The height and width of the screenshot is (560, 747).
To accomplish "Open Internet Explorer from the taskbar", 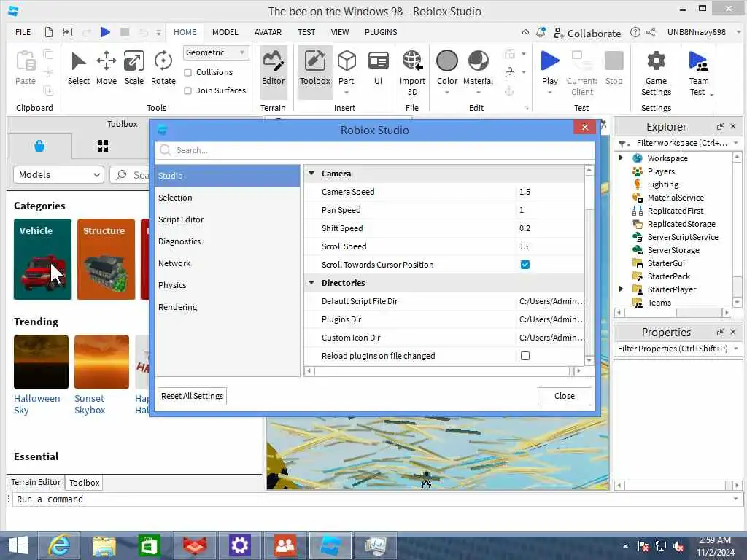I will pyautogui.click(x=60, y=545).
